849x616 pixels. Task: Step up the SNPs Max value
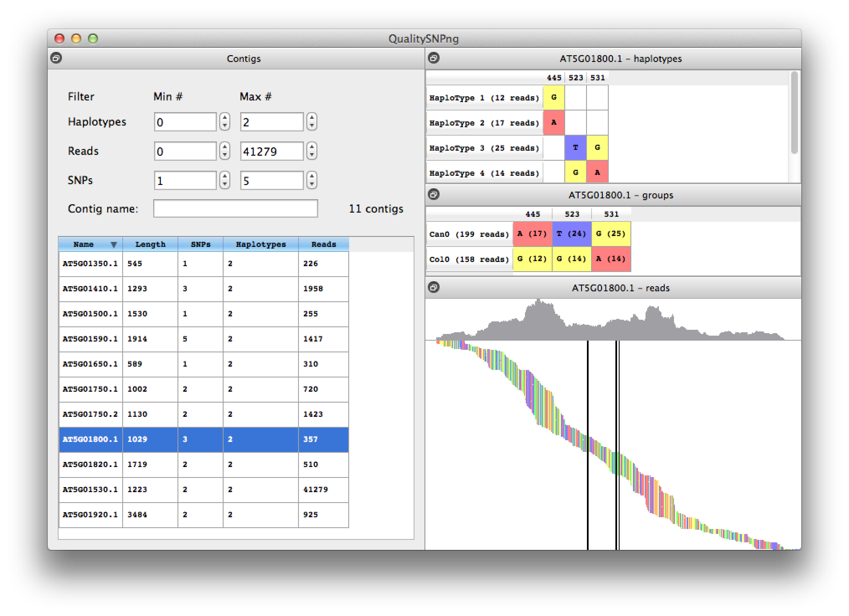[x=311, y=176]
